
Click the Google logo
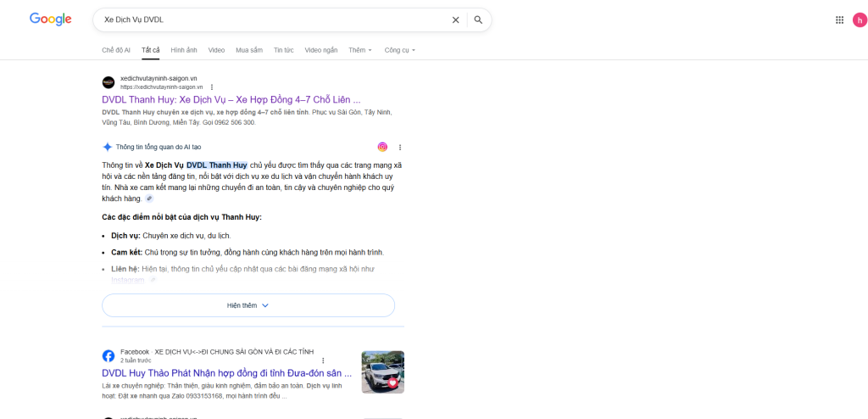pyautogui.click(x=50, y=20)
